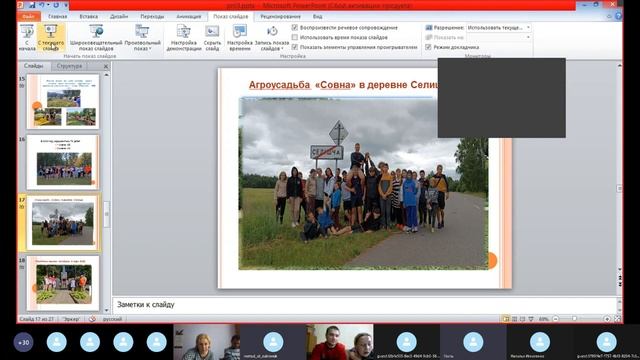This screenshot has width=640, height=360.
Task: Click previous slide double-arrow button
Action: 619,277
